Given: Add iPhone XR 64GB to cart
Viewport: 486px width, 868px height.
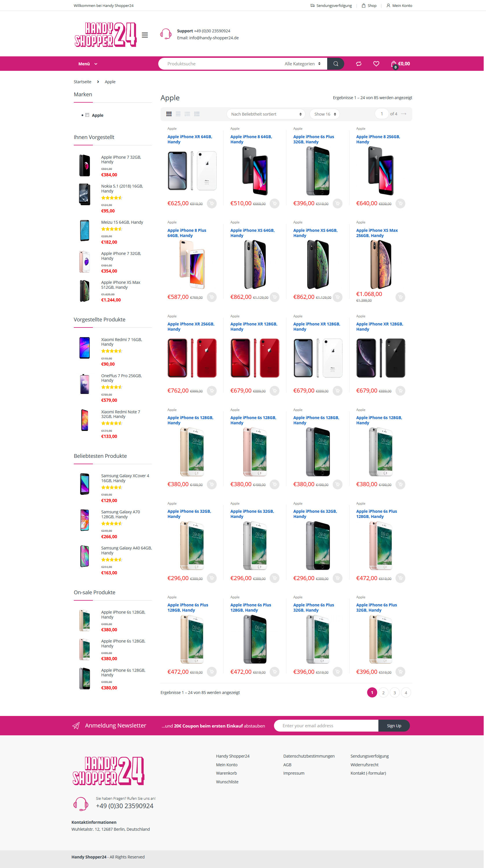Looking at the screenshot, I should (211, 203).
